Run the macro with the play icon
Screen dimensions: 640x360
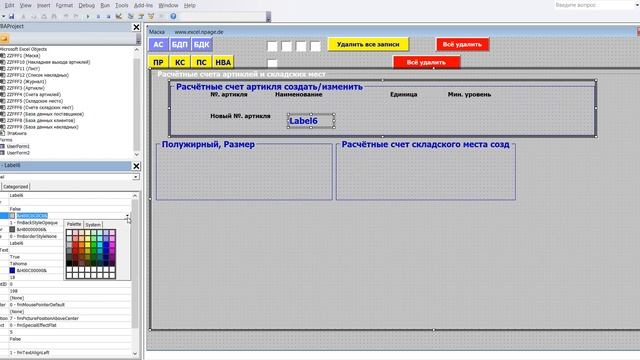pyautogui.click(x=88, y=16)
